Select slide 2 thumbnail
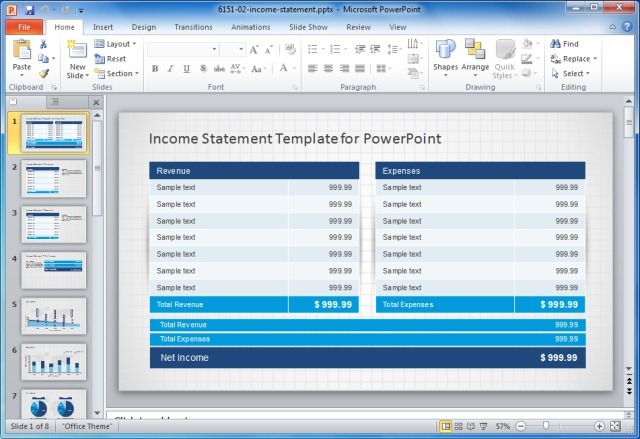Image resolution: width=640 pixels, height=439 pixels. coord(53,178)
